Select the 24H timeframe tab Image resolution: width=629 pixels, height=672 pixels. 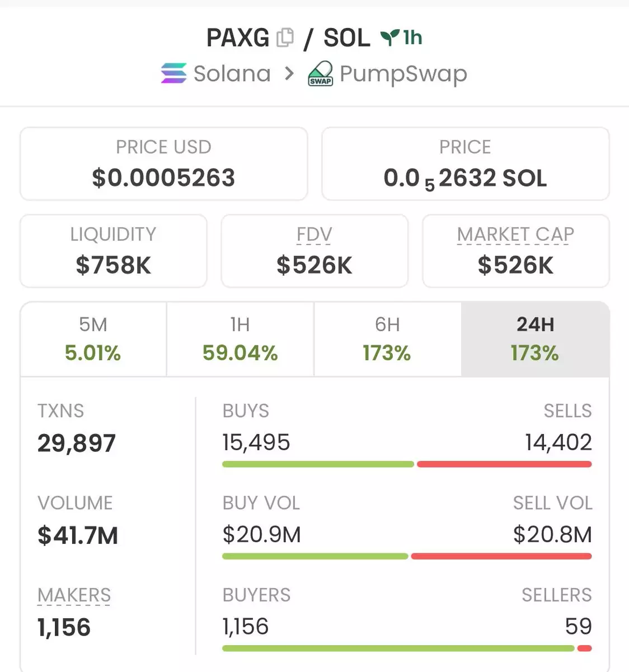535,339
